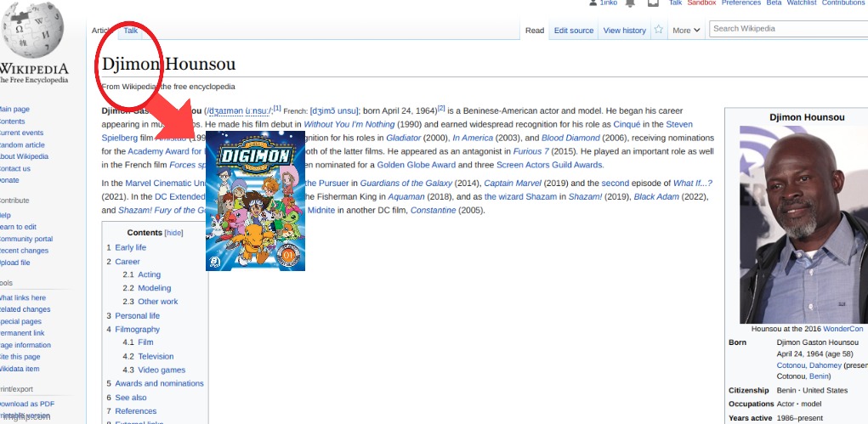This screenshot has height=424, width=868.
Task: Open the View history tab
Action: coord(624,31)
